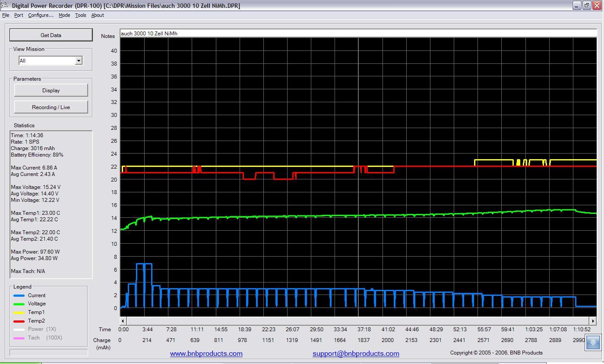Click the progress bar below the legend
This screenshot has height=364, width=604.
pos(49,352)
